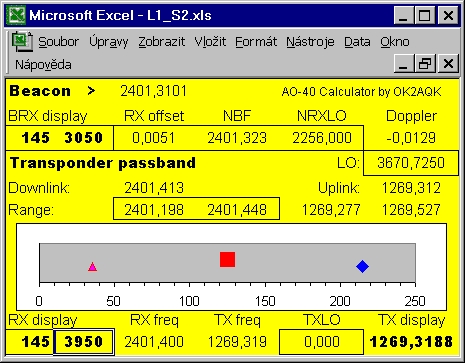Select the uplink range value 1269,277
Image resolution: width=465 pixels, height=363 pixels.
point(331,210)
